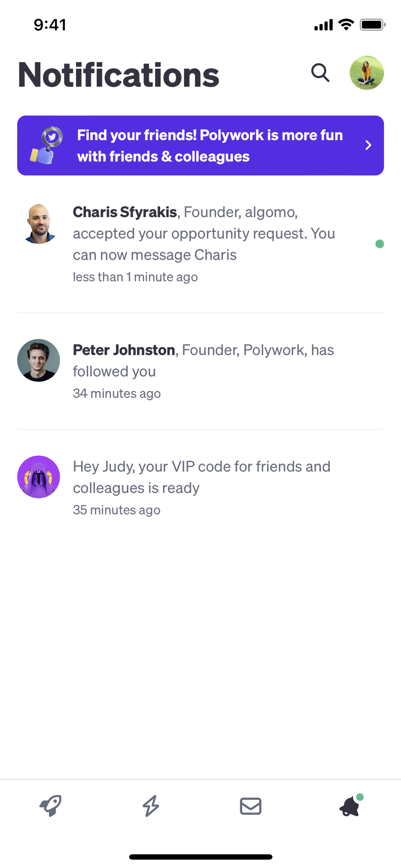Click the Notifications page heading
Viewport: 401px width, 868px height.
[x=118, y=75]
